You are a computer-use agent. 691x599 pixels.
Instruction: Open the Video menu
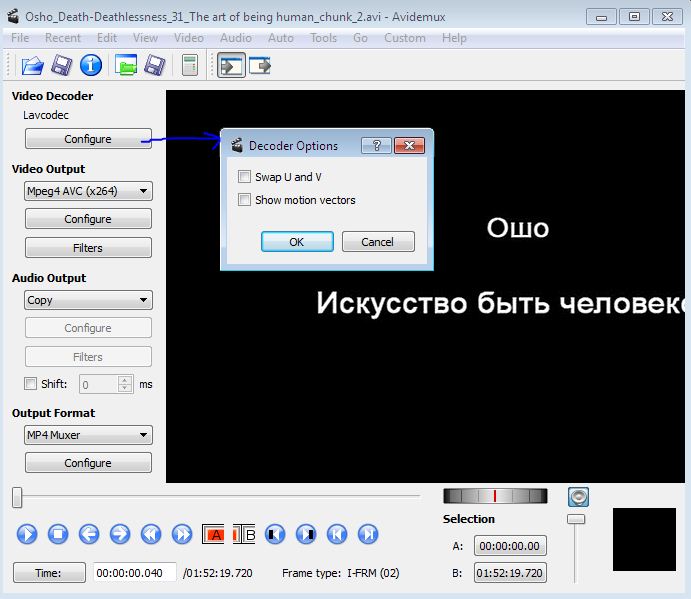189,38
